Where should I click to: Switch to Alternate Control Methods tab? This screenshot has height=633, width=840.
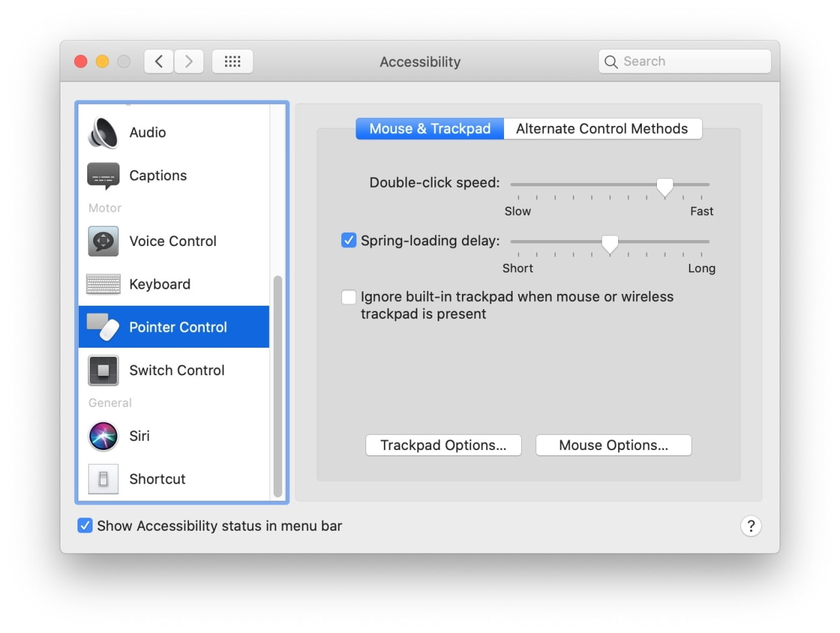pyautogui.click(x=602, y=129)
